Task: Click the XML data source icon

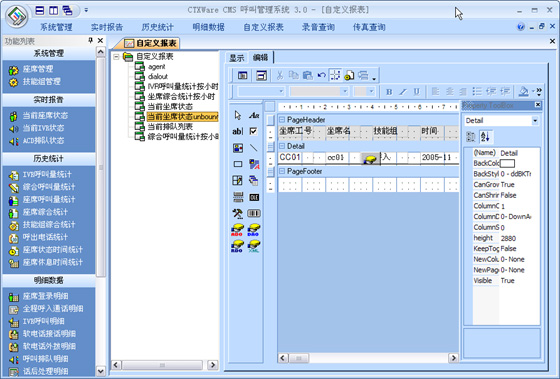Action: click(254, 246)
